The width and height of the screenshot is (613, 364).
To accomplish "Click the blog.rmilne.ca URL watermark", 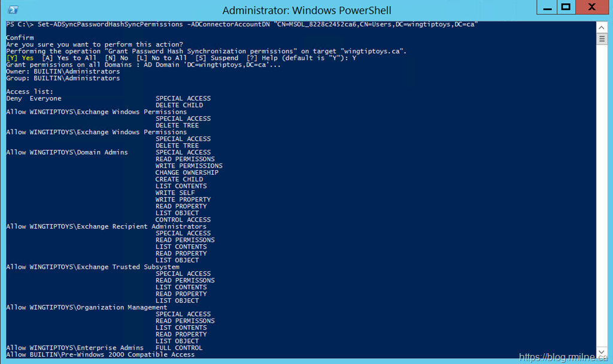I will coord(563,357).
